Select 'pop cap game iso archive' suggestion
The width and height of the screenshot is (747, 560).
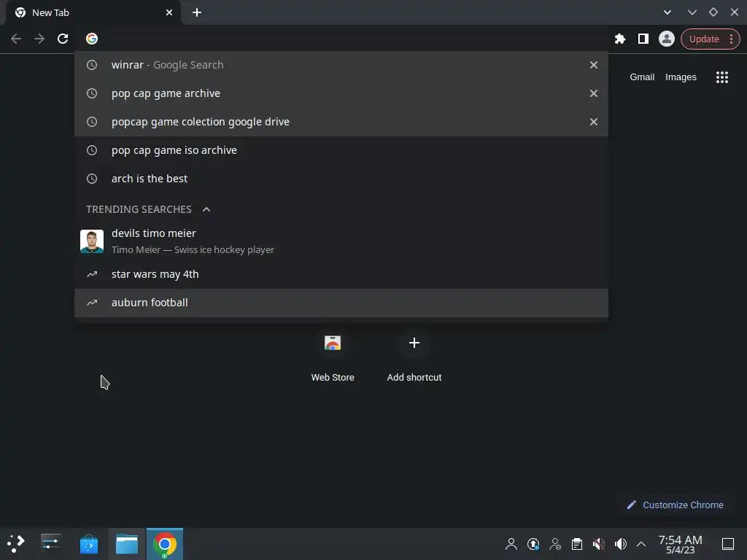[x=341, y=150]
